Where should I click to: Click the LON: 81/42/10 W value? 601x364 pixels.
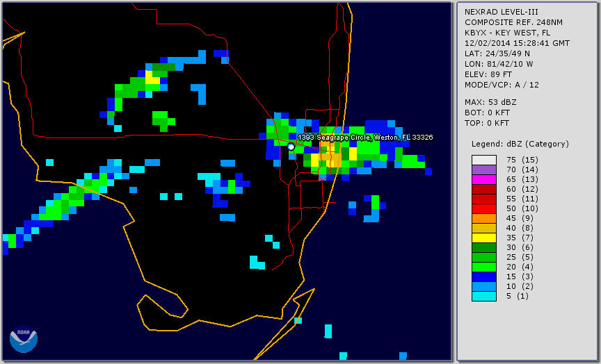pos(499,64)
